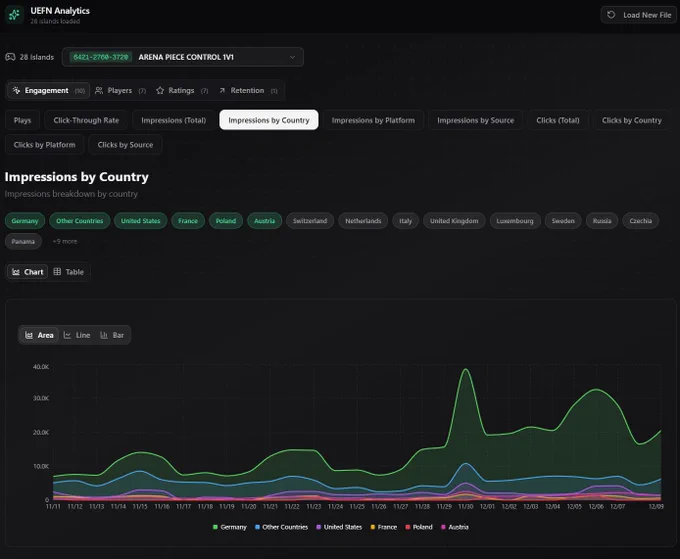The height and width of the screenshot is (559, 680).
Task: Toggle the United States filter chip
Action: pos(141,221)
